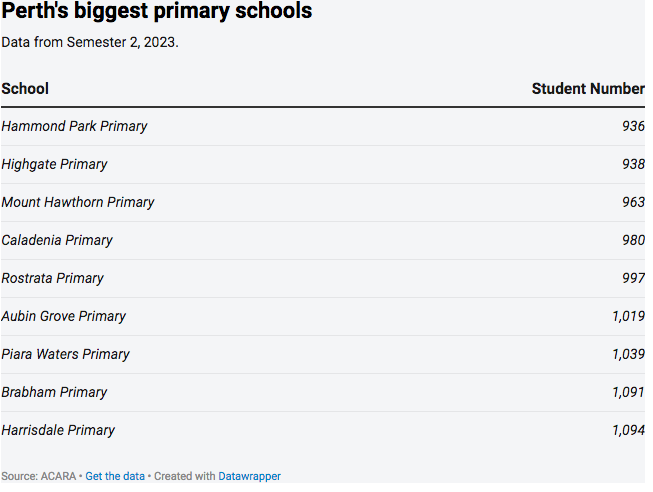Select the 936 student number cell
The image size is (653, 492).
coord(632,127)
